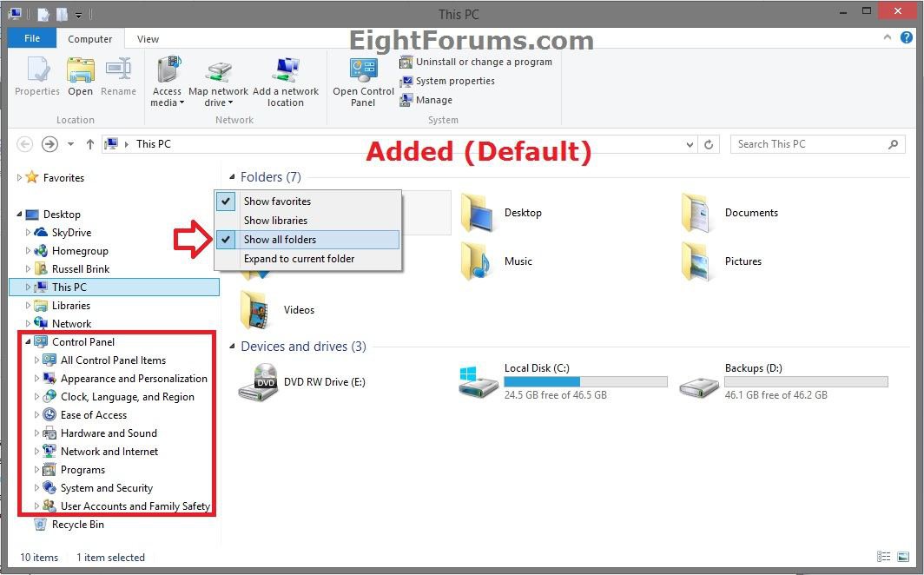The height and width of the screenshot is (575, 924).
Task: Open the Videos folder icon
Action: pyautogui.click(x=256, y=310)
